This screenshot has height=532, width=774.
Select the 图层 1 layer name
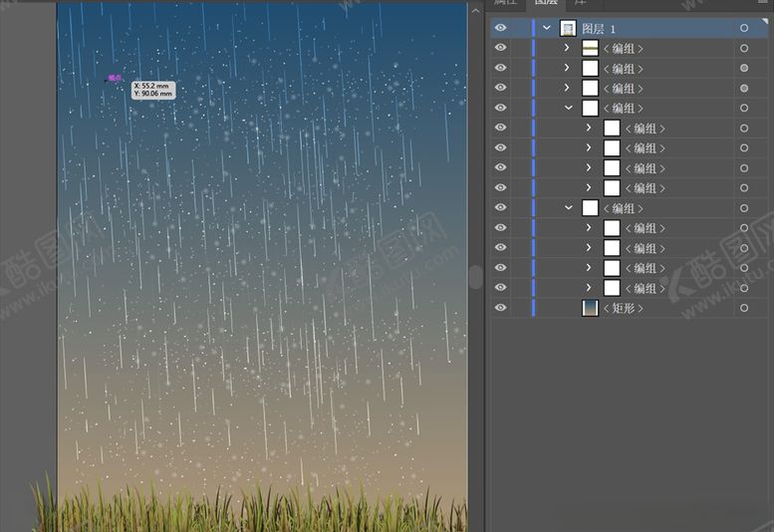point(599,29)
